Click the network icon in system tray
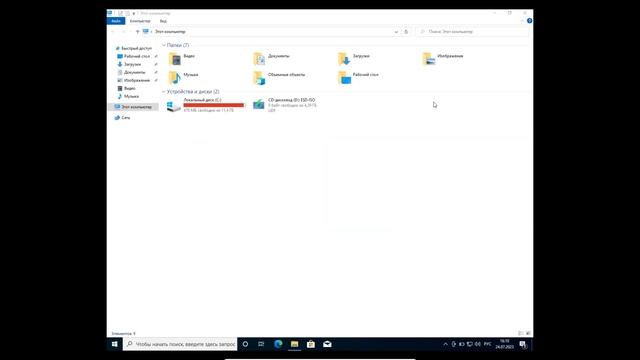This screenshot has height=360, width=640. click(x=470, y=344)
